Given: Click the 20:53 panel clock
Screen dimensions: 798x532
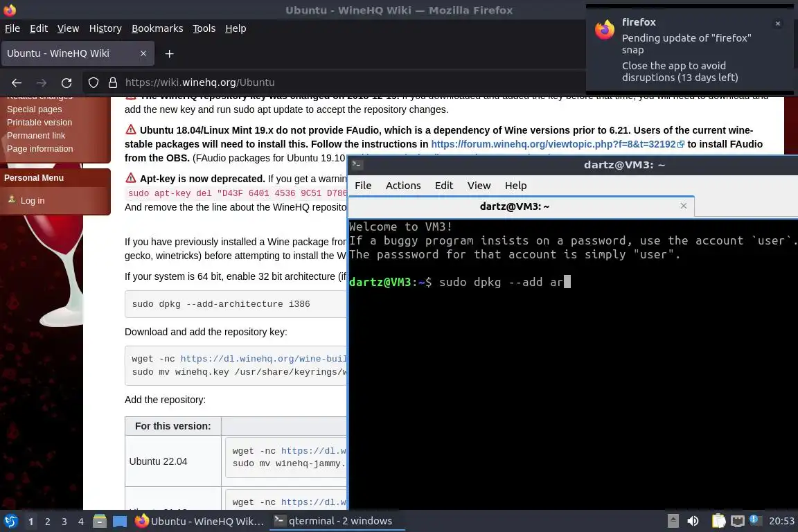Looking at the screenshot, I should tap(781, 521).
